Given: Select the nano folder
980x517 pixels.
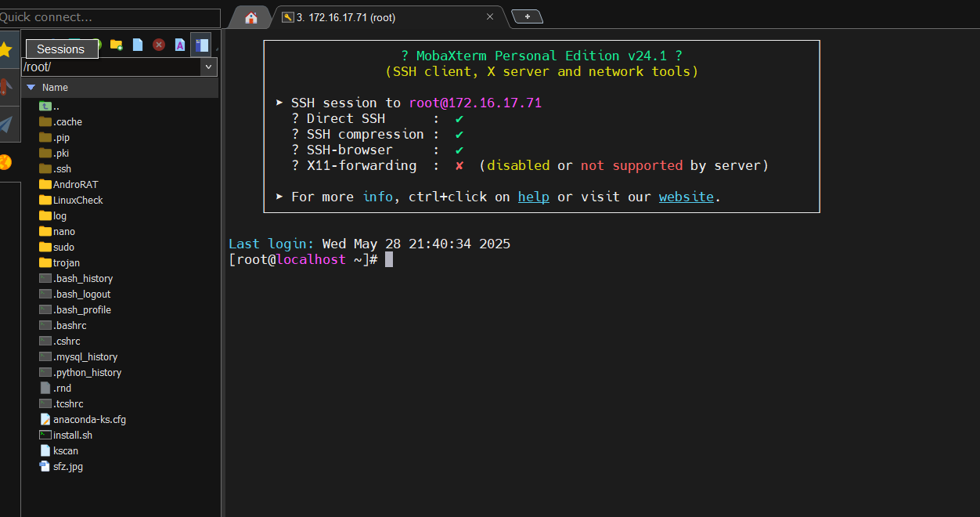Looking at the screenshot, I should point(57,231).
